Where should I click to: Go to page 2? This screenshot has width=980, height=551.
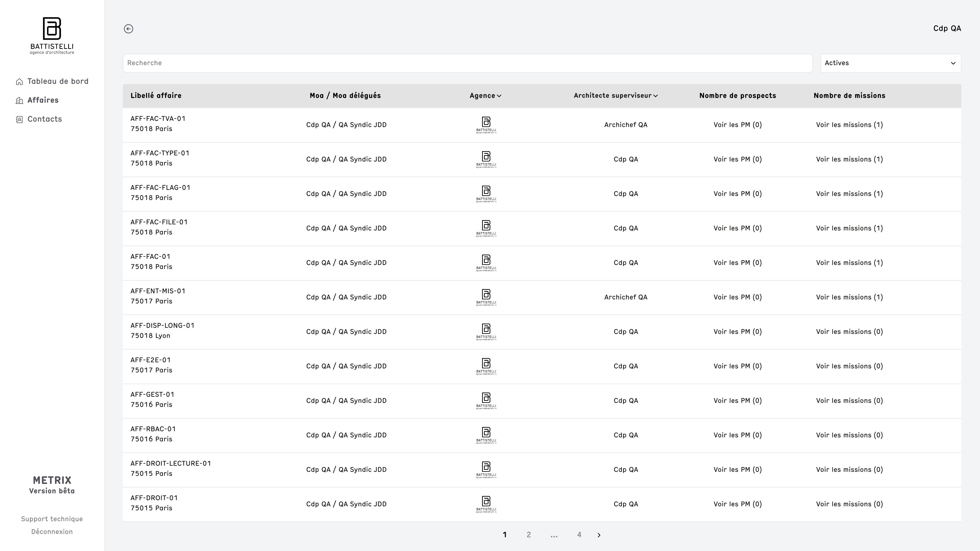[528, 535]
